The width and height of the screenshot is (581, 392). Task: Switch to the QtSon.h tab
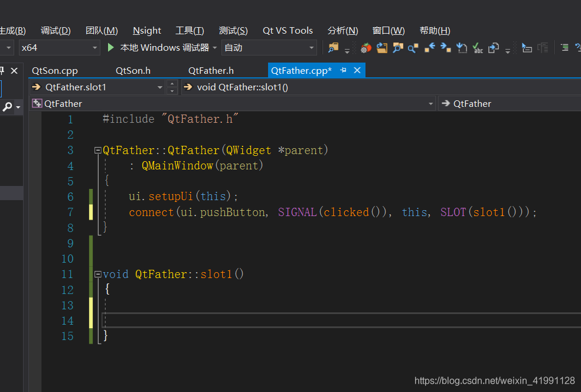coord(133,70)
